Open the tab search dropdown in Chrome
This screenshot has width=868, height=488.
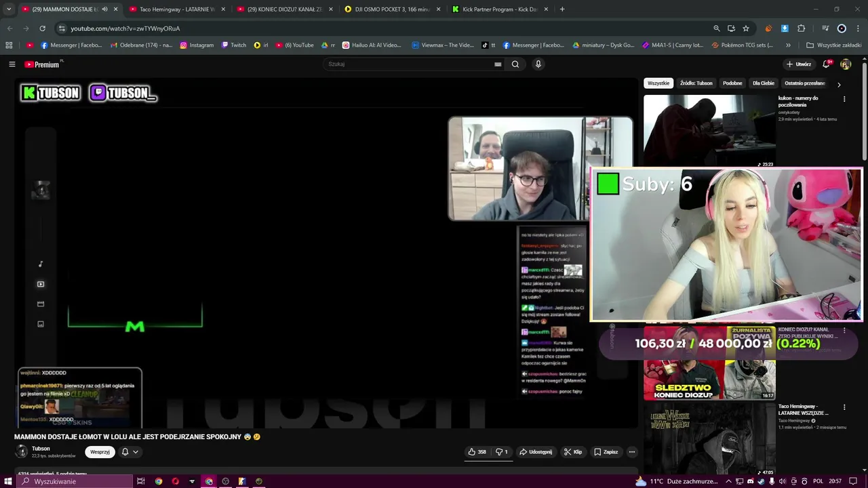[9, 9]
